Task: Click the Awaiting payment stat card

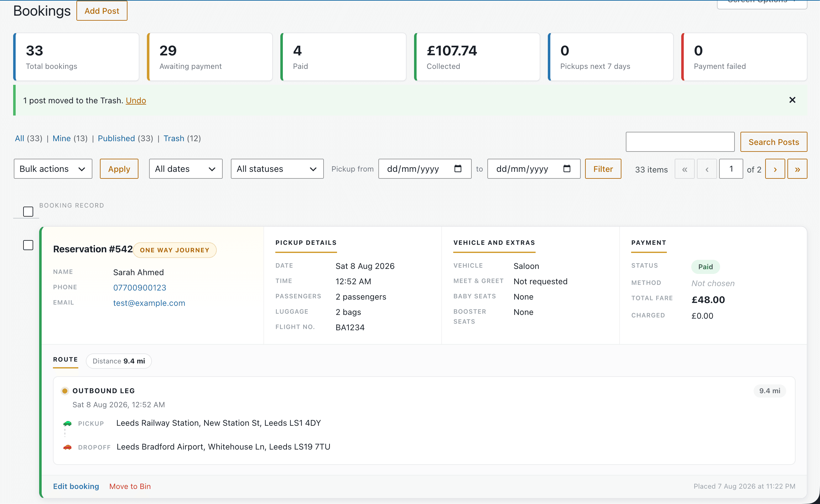Action: click(x=210, y=57)
